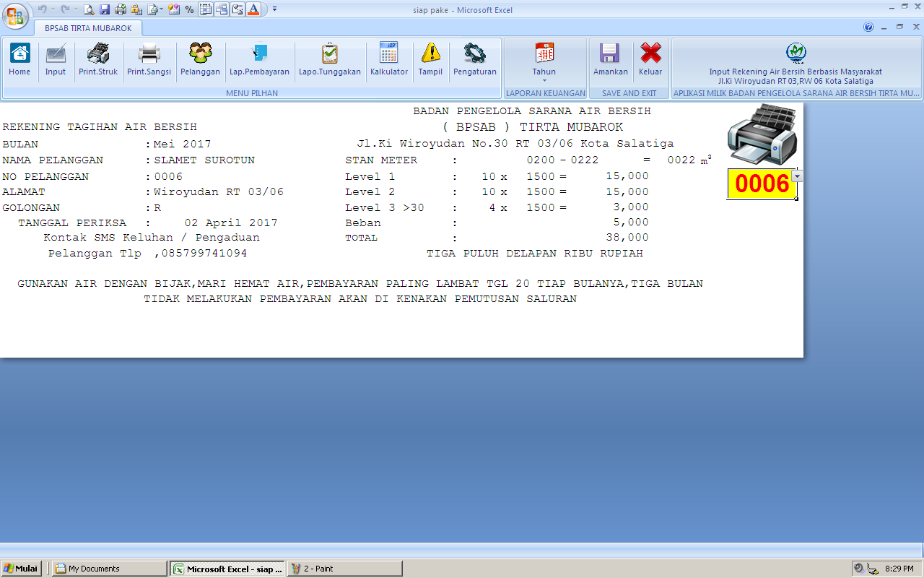Click Print Preview in quick access toolbar
Viewport: 924px width, 578px height.
[89, 9]
